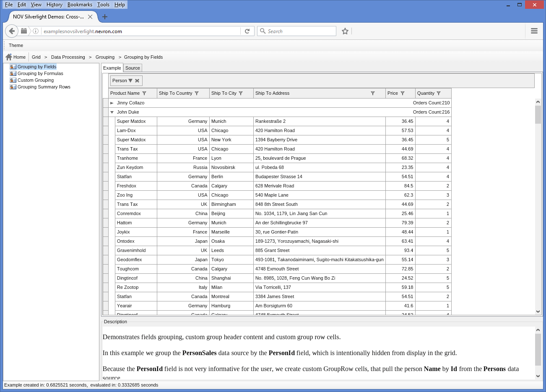546x392 pixels.
Task: Click grid scrollbar up arrow
Action: pos(538,102)
